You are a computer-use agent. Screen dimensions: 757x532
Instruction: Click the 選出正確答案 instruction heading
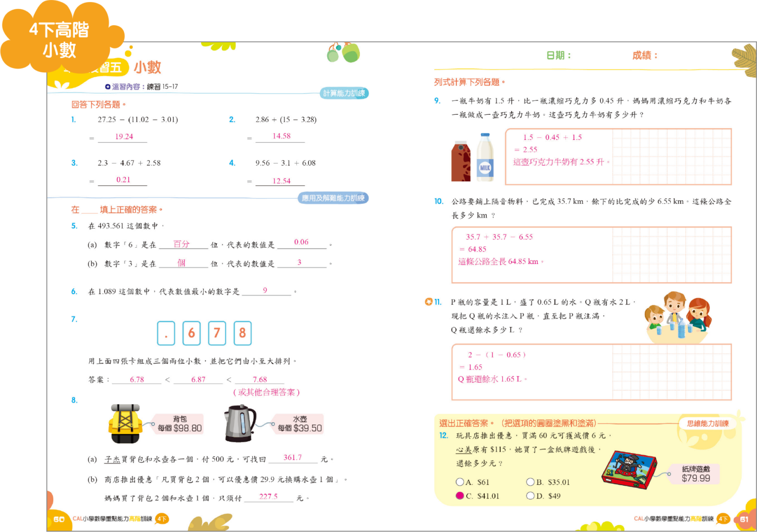click(517, 423)
